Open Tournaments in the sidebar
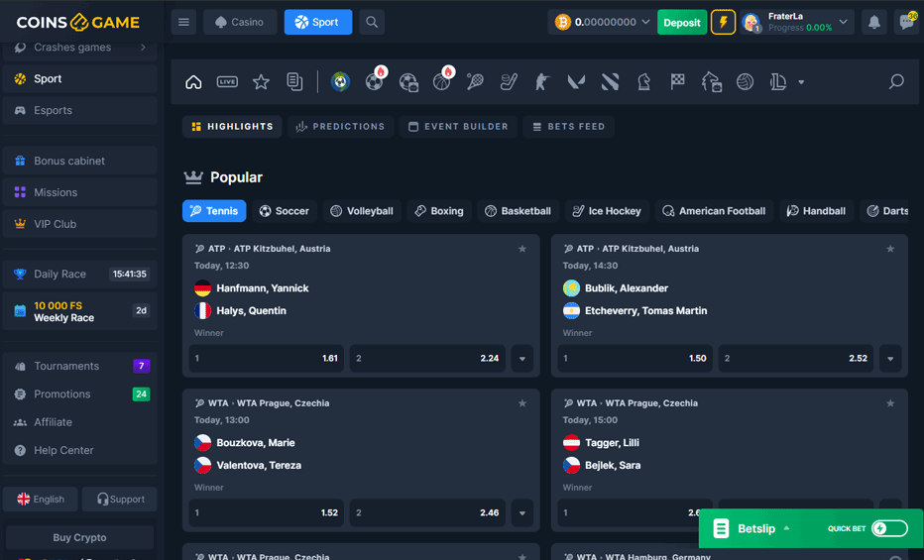 (79, 367)
